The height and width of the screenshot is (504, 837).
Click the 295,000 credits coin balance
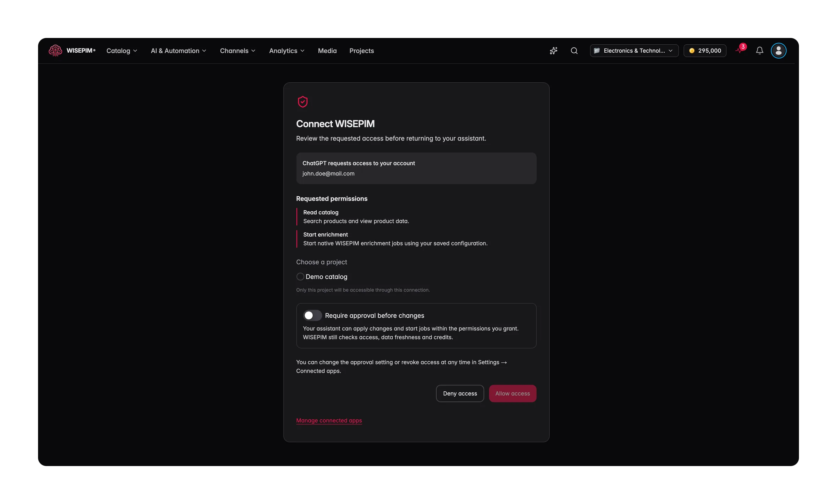[x=705, y=51]
